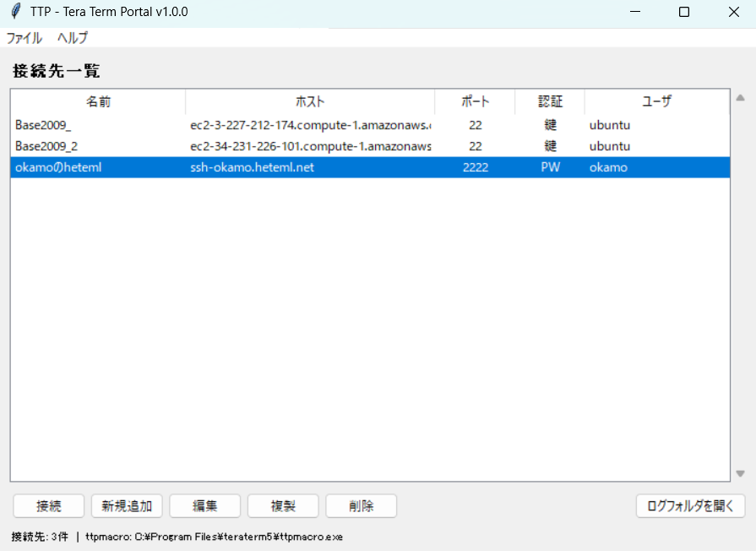Select the Base2009_2 connection row
Image resolution: width=756 pixels, height=551 pixels.
(x=370, y=146)
